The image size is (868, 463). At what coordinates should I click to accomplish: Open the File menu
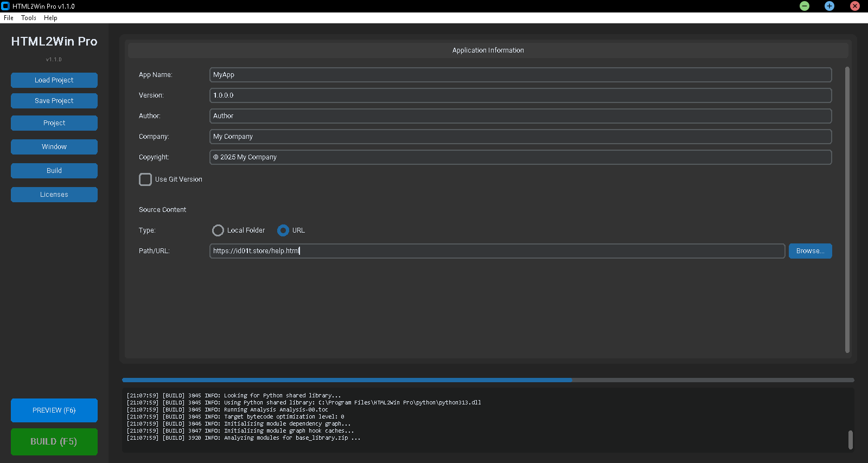(9, 18)
